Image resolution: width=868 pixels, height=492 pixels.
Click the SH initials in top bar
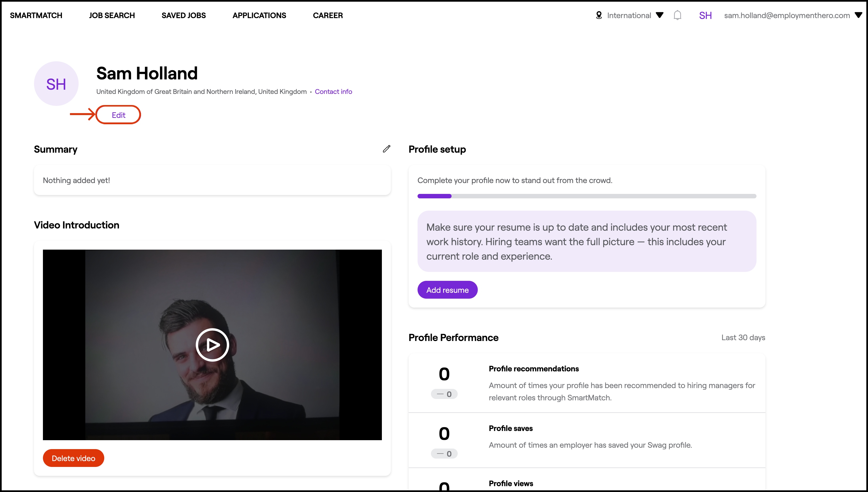tap(705, 15)
